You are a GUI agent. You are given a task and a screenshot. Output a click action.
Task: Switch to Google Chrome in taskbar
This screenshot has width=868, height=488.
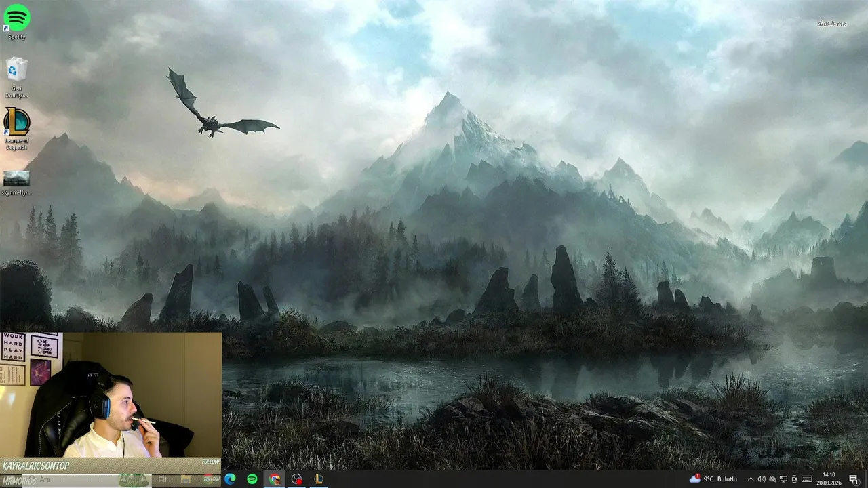pos(275,479)
